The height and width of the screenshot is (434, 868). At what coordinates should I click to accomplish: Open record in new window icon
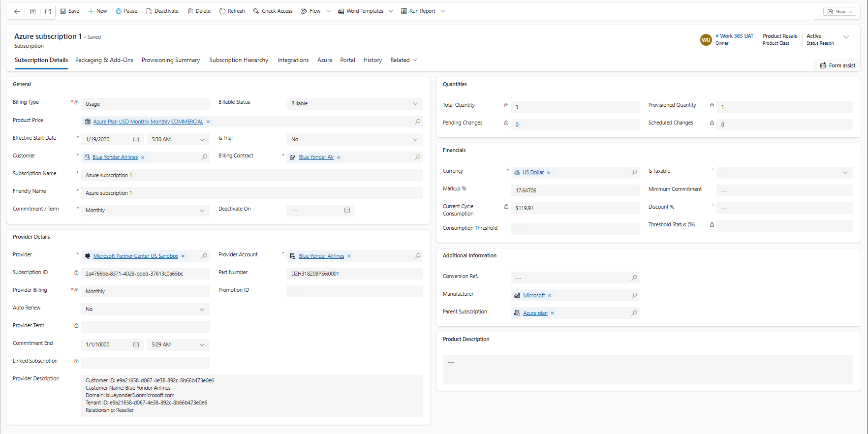tap(48, 11)
